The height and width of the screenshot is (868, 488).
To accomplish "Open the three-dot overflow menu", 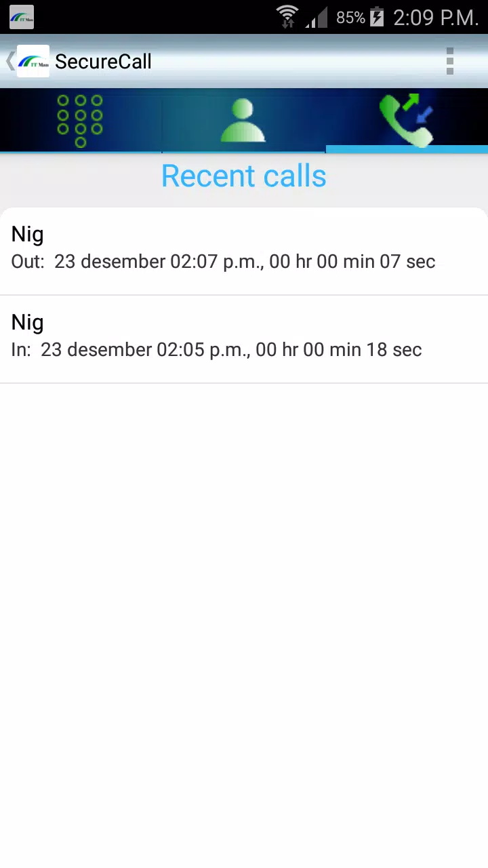I will [x=449, y=61].
